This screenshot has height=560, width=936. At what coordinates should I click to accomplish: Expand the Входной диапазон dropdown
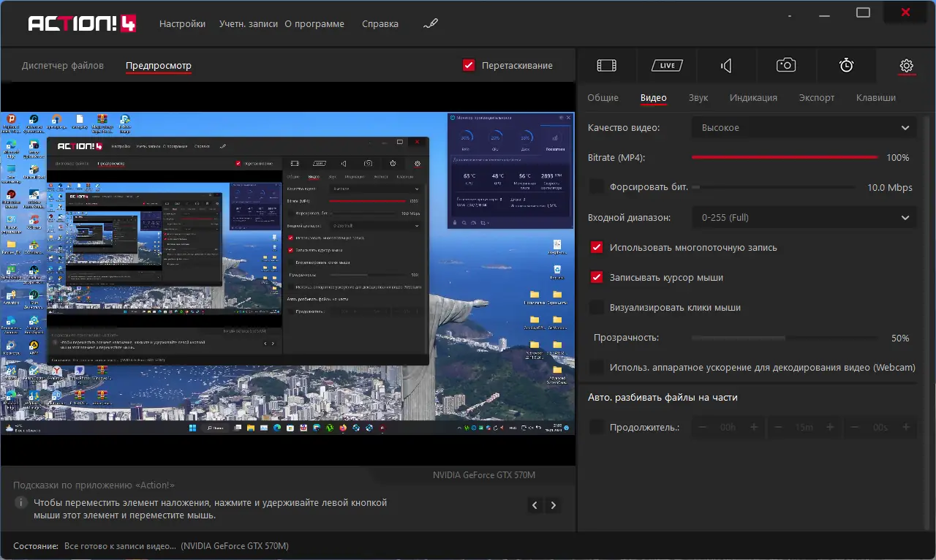pyautogui.click(x=803, y=217)
